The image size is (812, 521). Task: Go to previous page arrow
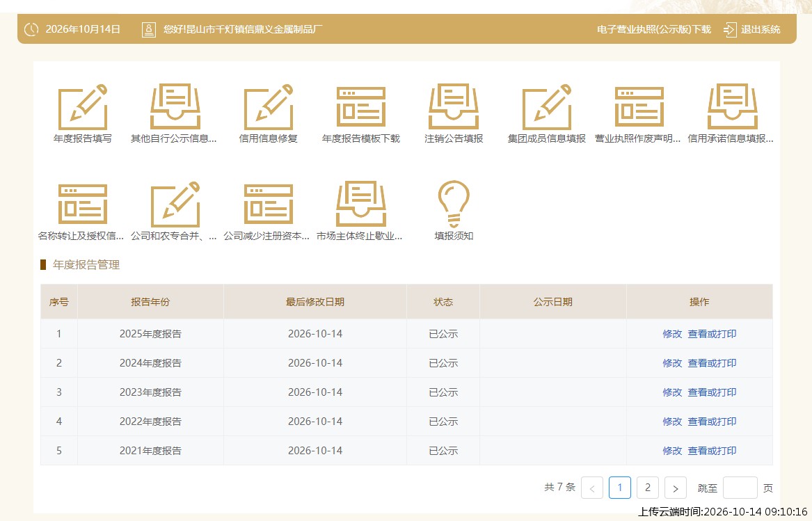click(x=592, y=488)
